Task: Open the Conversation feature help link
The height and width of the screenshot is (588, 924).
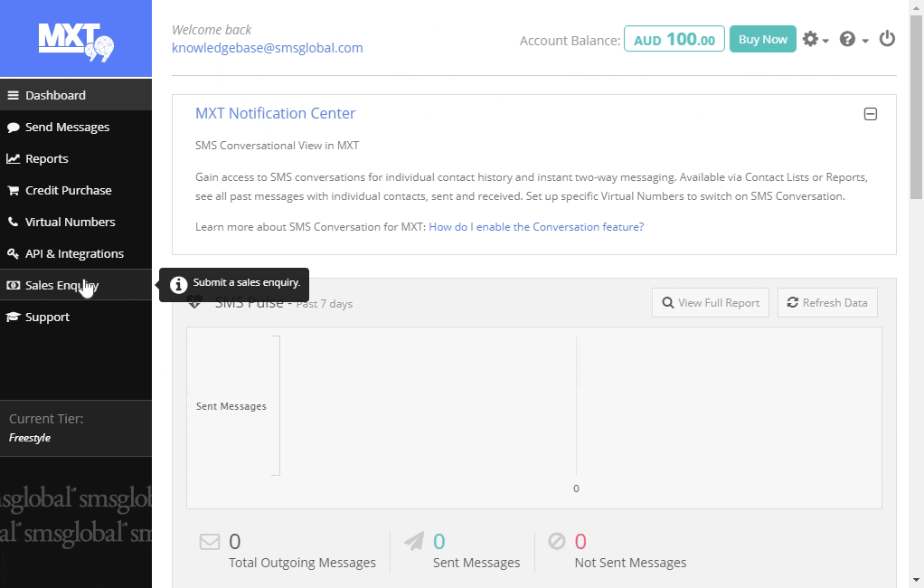Action: 536,227
